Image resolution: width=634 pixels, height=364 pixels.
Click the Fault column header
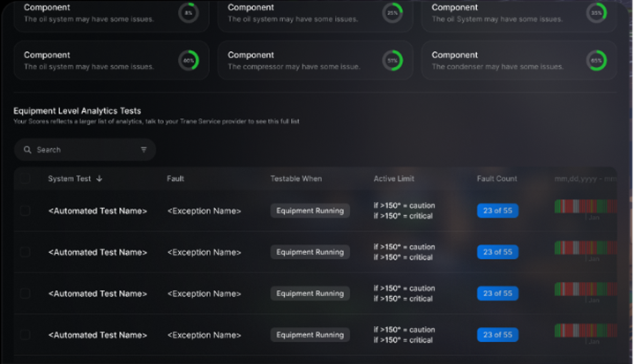175,179
